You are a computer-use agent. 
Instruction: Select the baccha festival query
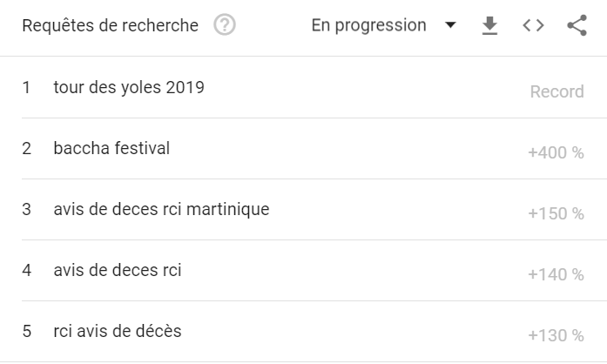(x=111, y=148)
